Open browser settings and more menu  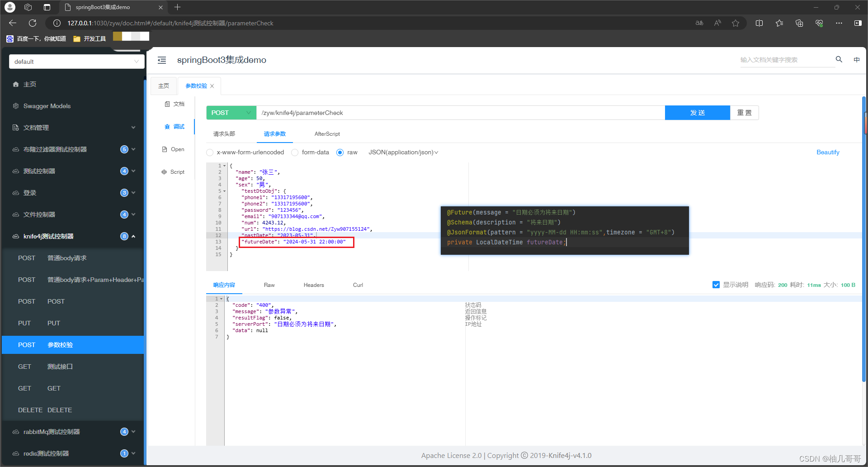point(839,23)
